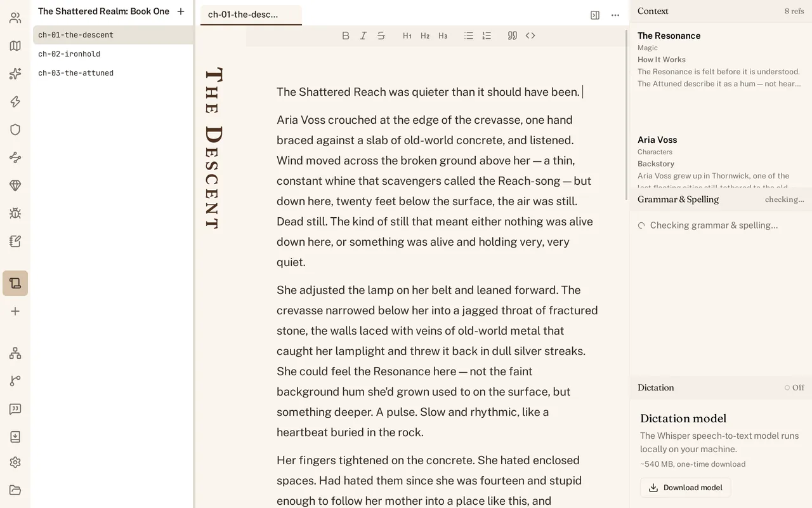
Task: Insert a bulleted list
Action: click(469, 36)
